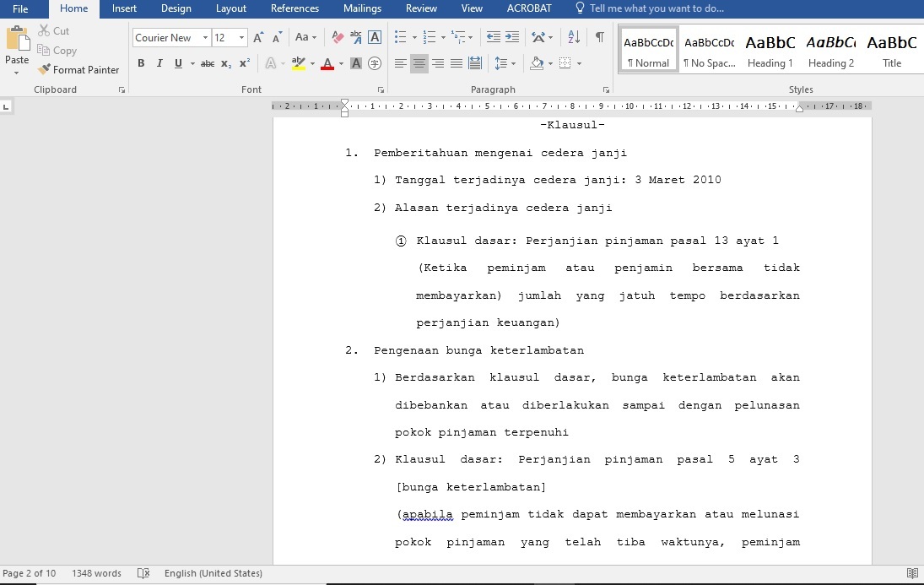
Task: Click the Clear All Formatting eraser icon
Action: (x=338, y=37)
